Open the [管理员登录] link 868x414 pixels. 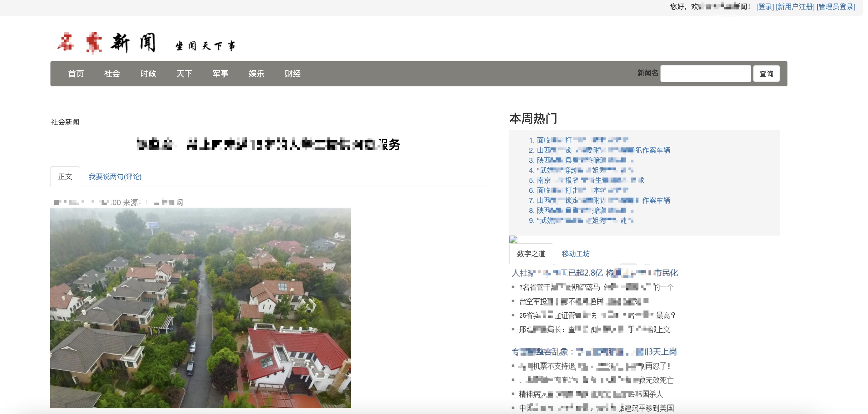coord(836,7)
